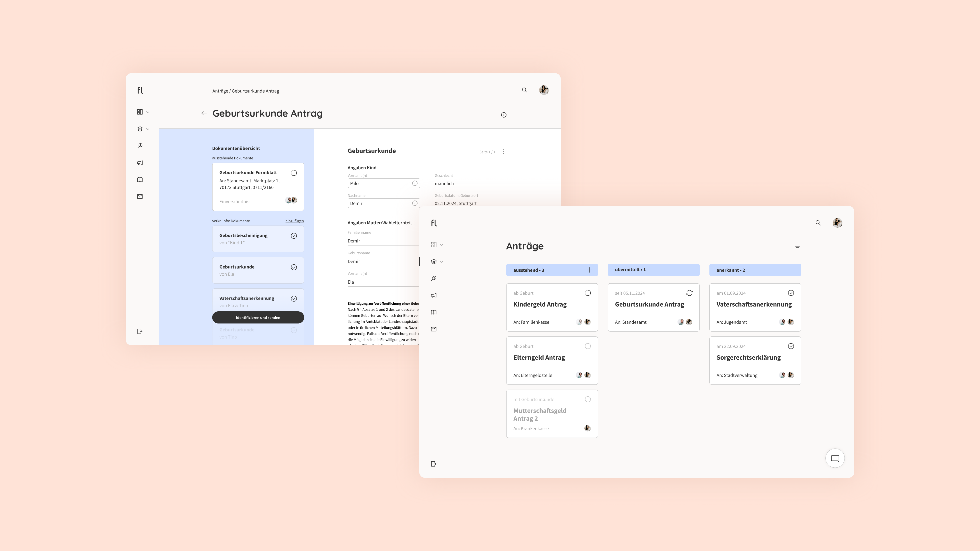Click the back arrow beside Geburtsurkunde Antrag
This screenshot has width=980, height=551.
(x=204, y=113)
